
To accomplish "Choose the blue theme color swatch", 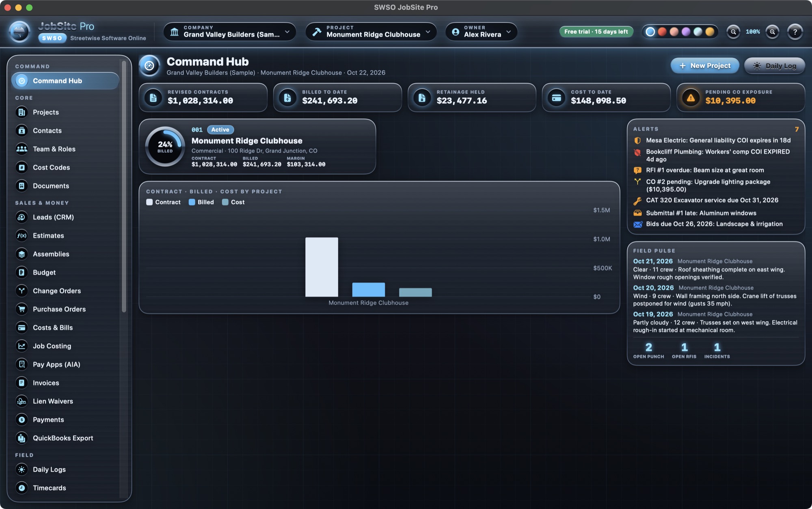I will point(650,32).
